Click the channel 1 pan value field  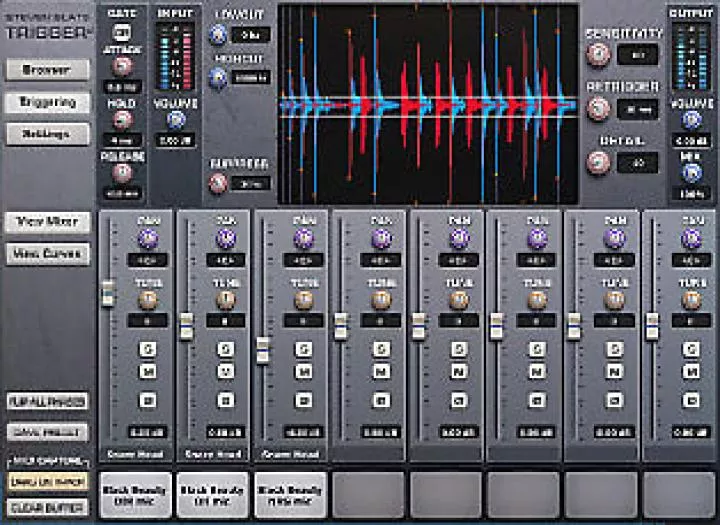pos(147,260)
